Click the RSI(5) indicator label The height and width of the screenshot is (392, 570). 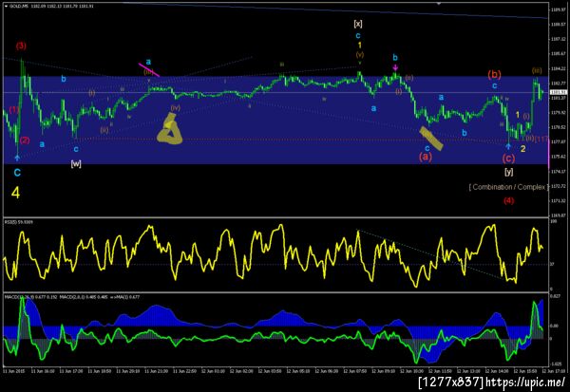(x=19, y=221)
